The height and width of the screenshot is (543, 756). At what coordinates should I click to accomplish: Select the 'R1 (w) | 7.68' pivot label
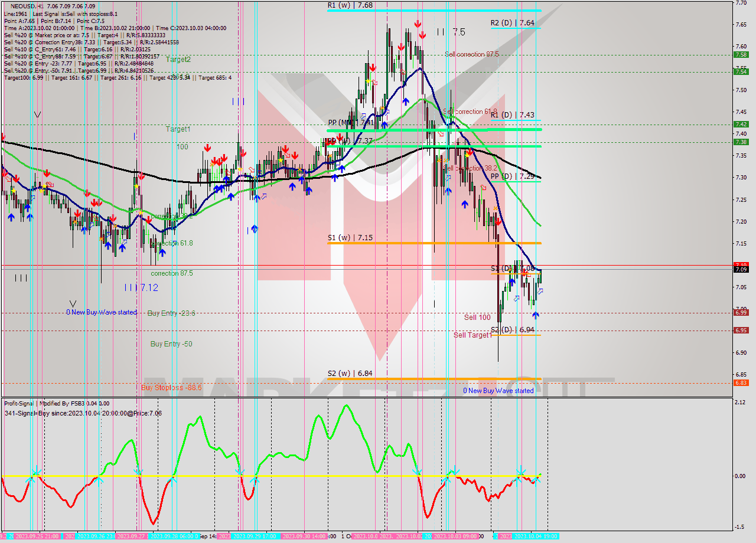click(350, 5)
